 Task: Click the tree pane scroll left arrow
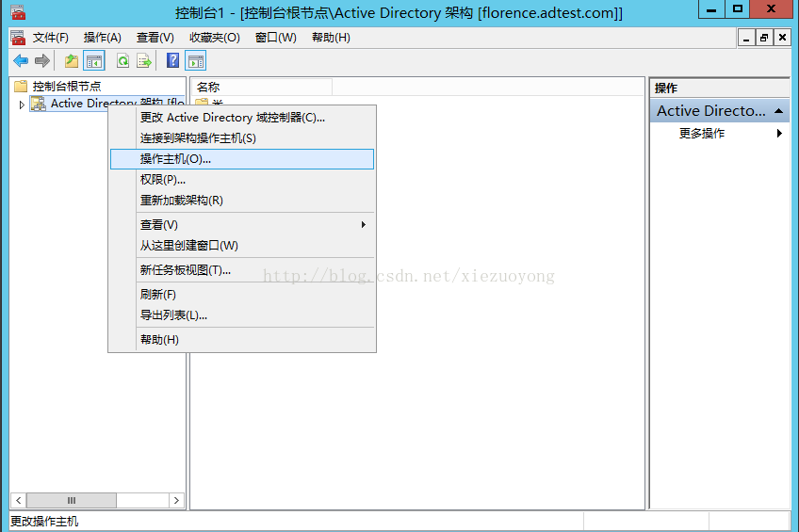point(18,500)
